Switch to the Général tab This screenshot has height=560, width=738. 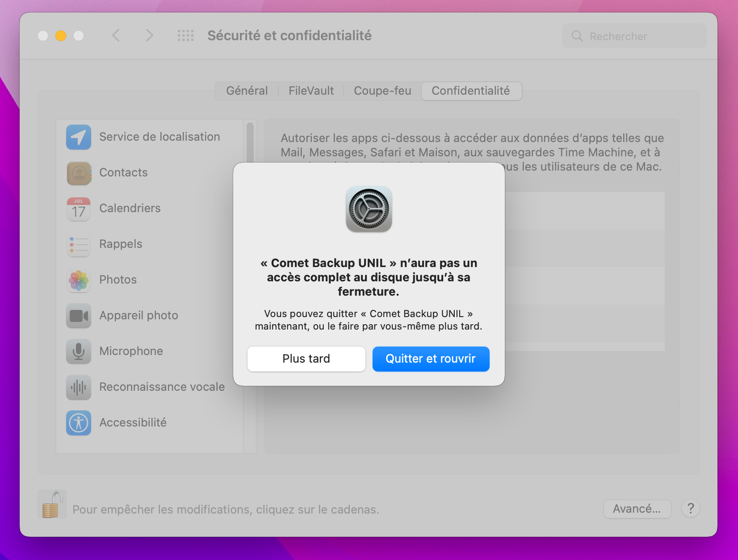(247, 91)
